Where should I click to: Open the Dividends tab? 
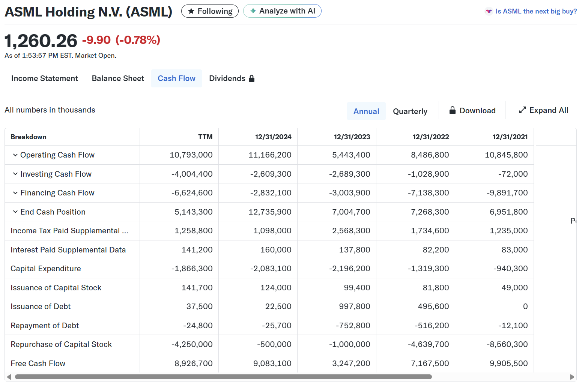click(x=232, y=78)
